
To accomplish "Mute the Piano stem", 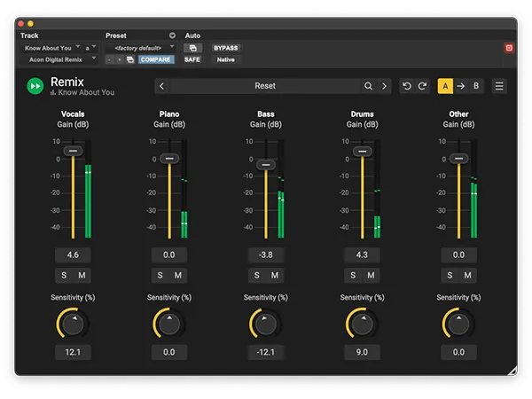I will click(x=178, y=275).
